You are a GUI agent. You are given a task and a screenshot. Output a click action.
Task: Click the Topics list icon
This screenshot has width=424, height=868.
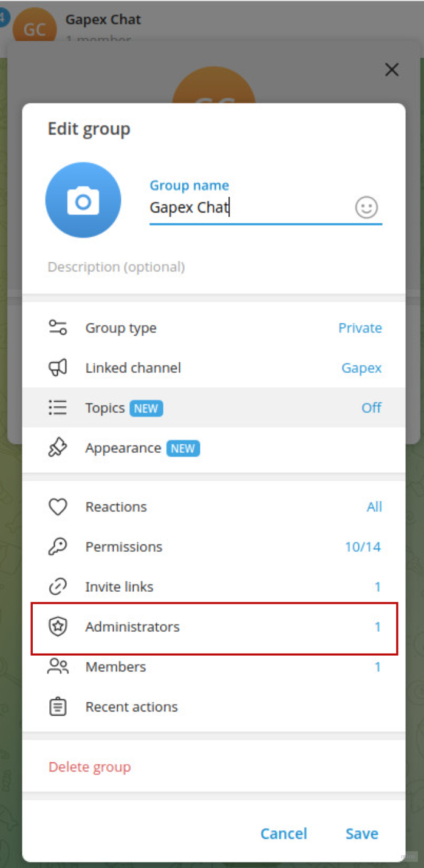click(x=58, y=408)
